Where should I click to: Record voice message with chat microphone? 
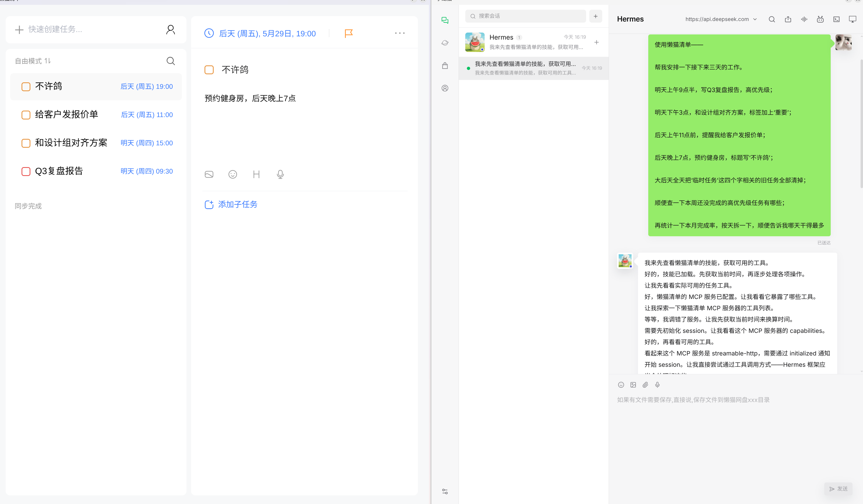click(x=657, y=385)
